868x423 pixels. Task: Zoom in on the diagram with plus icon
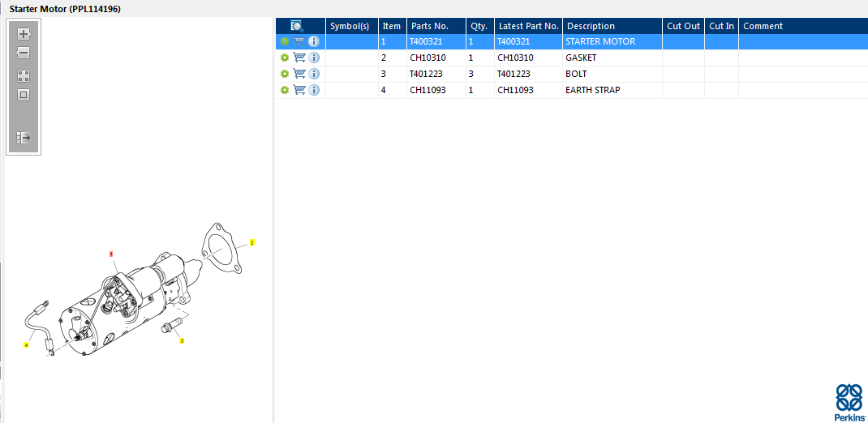point(24,34)
